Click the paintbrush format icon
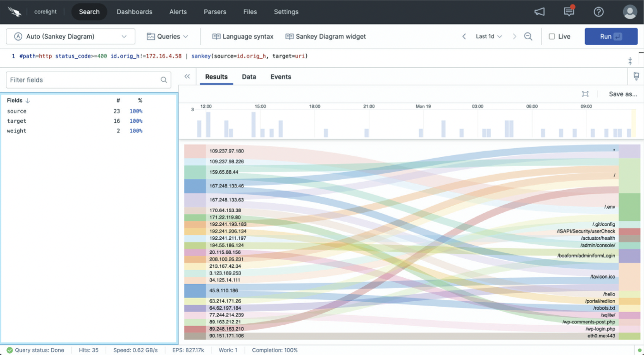The width and height of the screenshot is (644, 355). [x=636, y=77]
